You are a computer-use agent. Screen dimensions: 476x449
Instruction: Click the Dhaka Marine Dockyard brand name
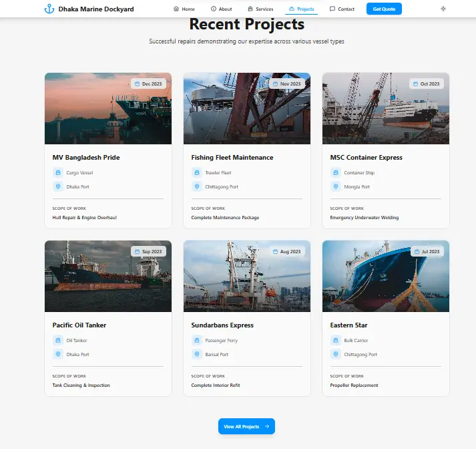tap(95, 9)
